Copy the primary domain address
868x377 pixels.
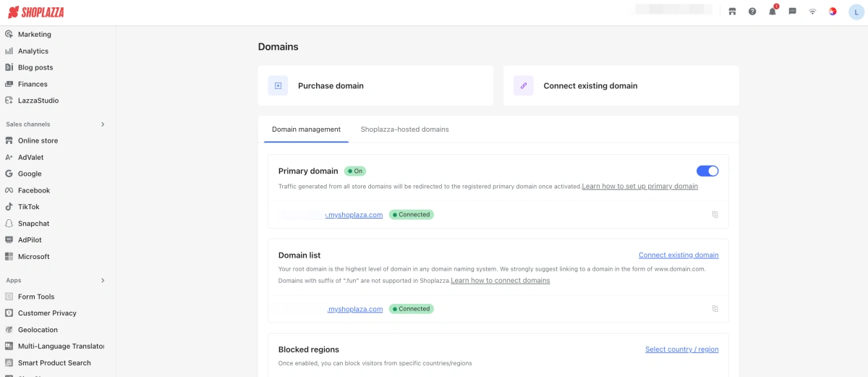tap(715, 214)
